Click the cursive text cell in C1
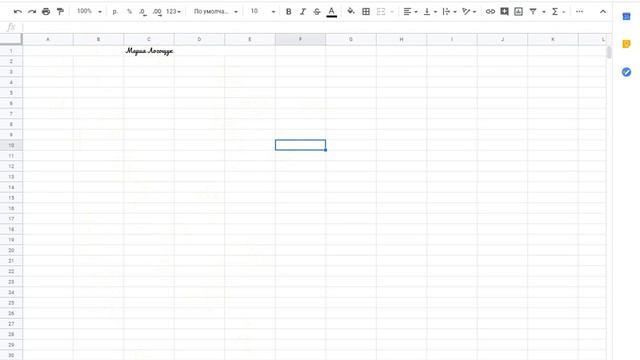The image size is (640, 360). pyautogui.click(x=149, y=51)
